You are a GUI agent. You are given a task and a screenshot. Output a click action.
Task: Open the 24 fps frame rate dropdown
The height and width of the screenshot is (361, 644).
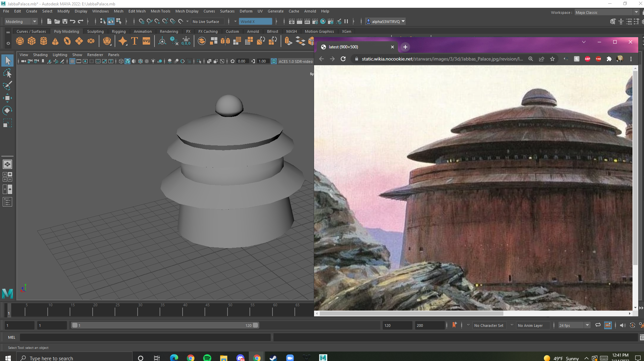[x=574, y=325]
